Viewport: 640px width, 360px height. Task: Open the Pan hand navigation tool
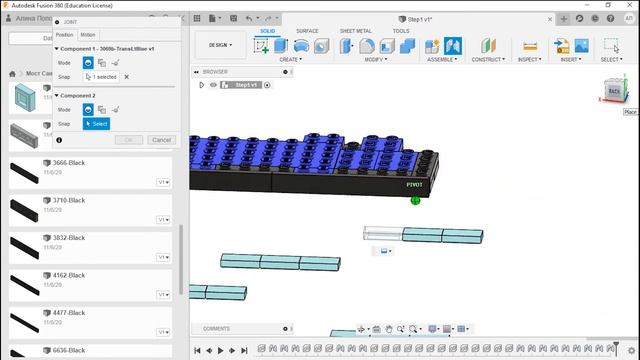389,329
